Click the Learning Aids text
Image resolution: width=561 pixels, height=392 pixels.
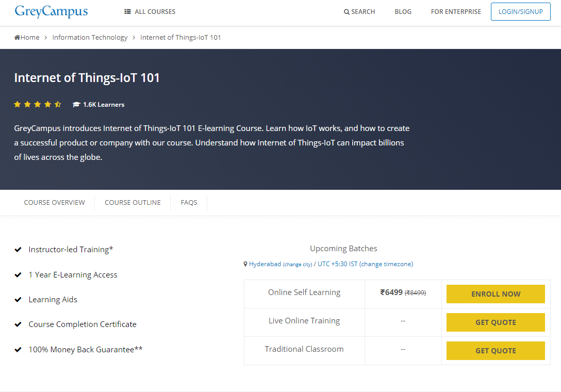[x=53, y=300]
